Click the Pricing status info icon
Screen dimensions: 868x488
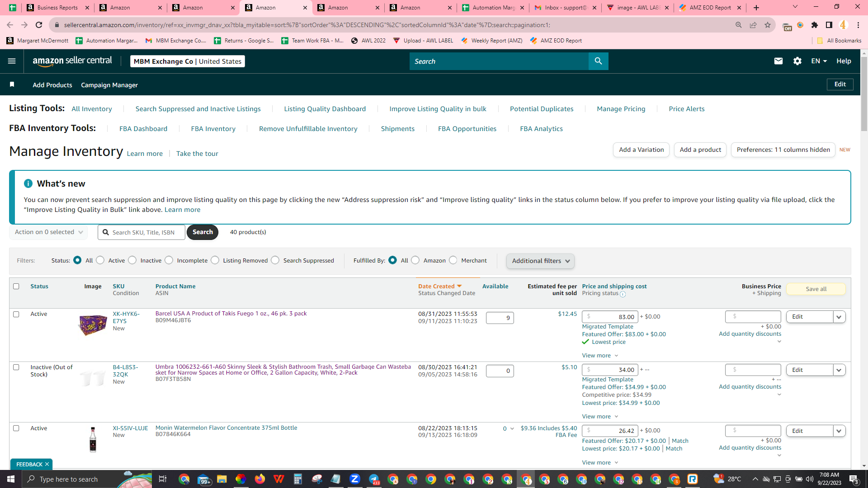point(623,294)
